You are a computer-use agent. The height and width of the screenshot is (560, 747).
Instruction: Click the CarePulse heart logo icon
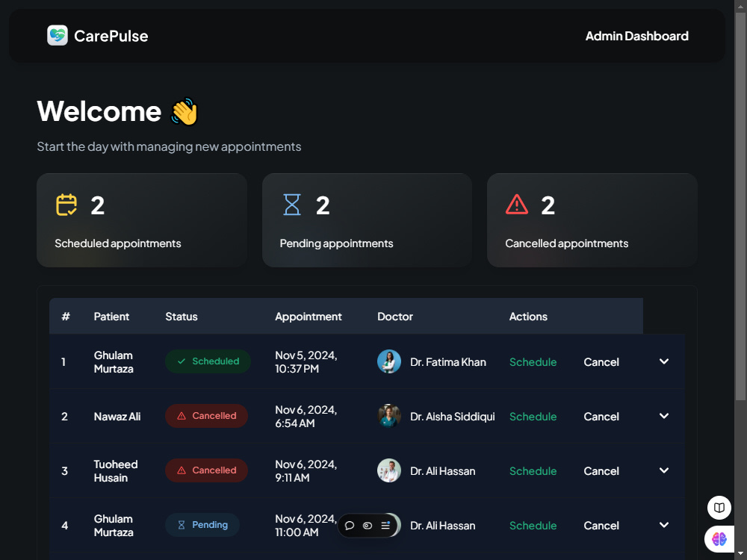point(58,36)
